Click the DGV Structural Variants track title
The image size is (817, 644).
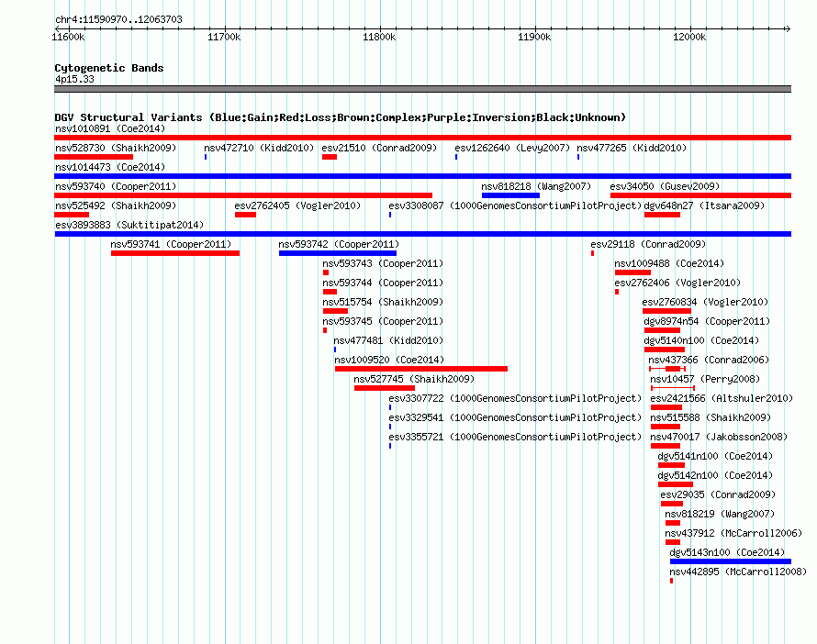[x=341, y=117]
